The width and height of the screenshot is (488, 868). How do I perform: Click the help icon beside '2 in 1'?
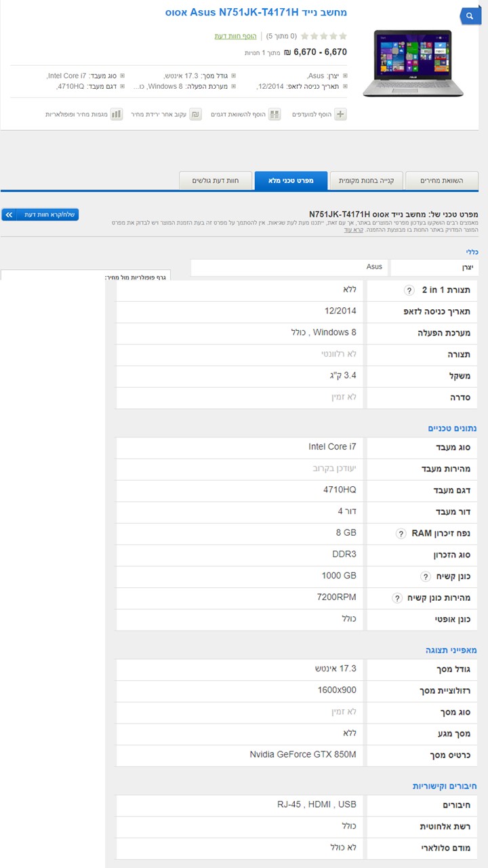click(409, 290)
